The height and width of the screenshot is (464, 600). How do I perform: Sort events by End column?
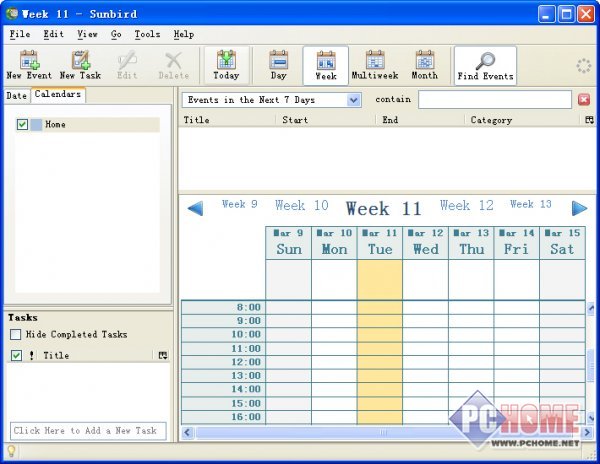pyautogui.click(x=420, y=120)
